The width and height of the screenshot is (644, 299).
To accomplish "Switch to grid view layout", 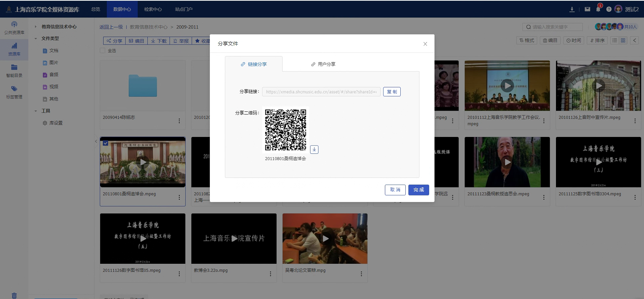I will pos(623,41).
